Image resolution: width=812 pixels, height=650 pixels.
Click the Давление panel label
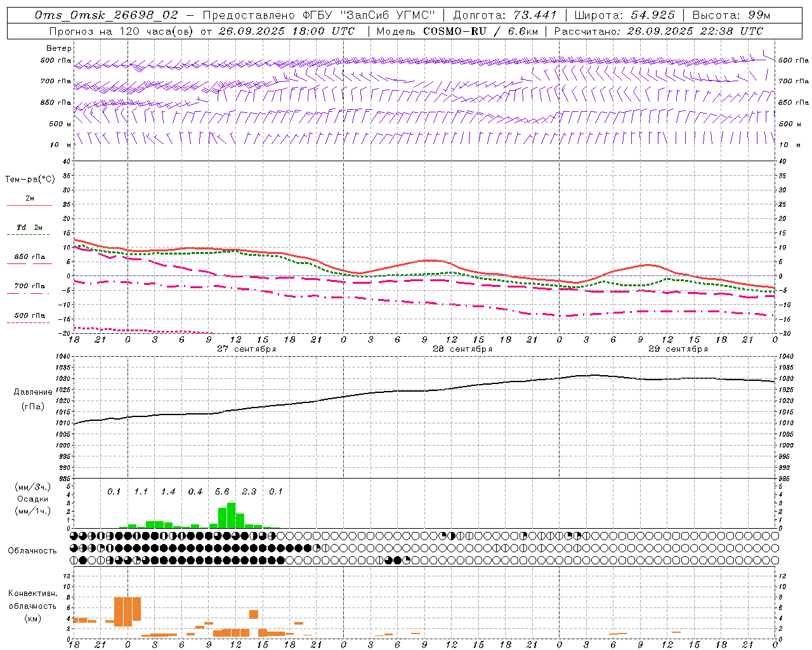pyautogui.click(x=33, y=392)
